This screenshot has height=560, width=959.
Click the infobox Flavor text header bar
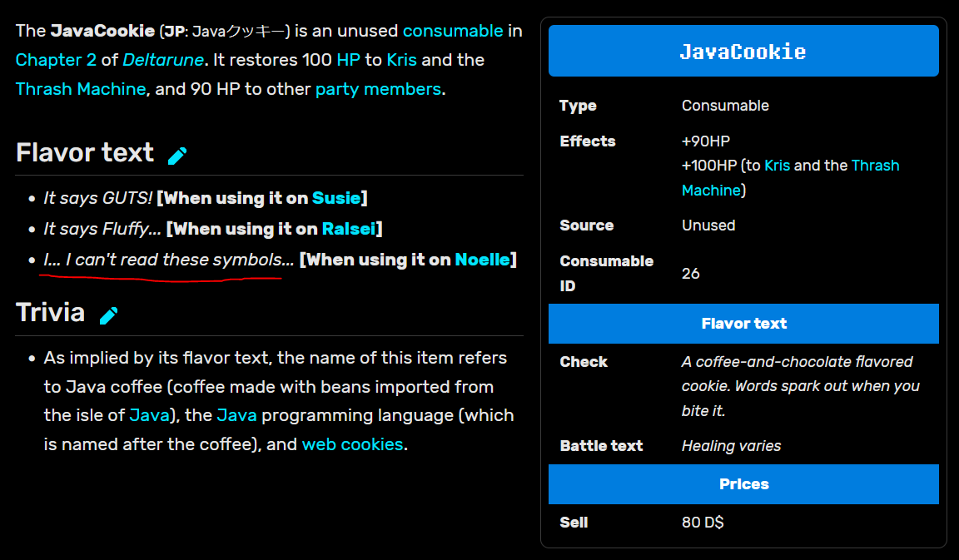(743, 324)
